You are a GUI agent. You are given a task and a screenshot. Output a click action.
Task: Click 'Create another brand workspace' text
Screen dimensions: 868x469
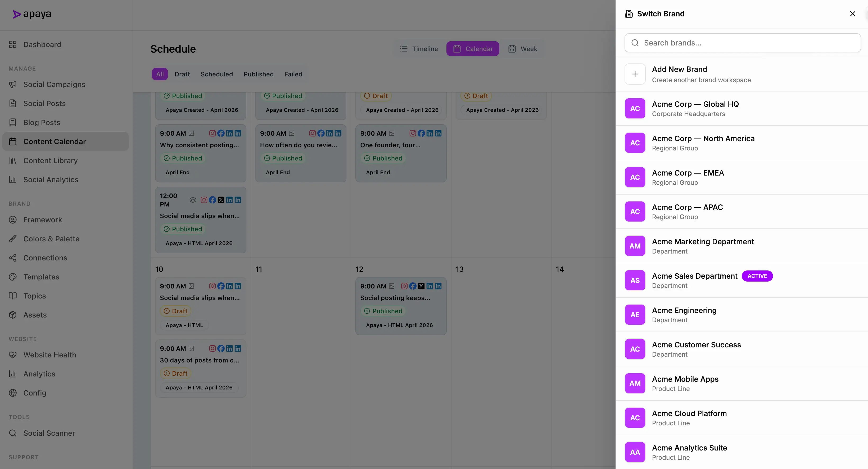coord(701,80)
